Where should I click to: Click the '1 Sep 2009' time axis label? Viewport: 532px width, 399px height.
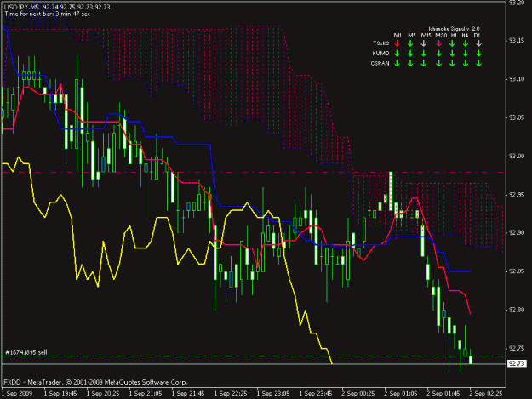pyautogui.click(x=17, y=394)
